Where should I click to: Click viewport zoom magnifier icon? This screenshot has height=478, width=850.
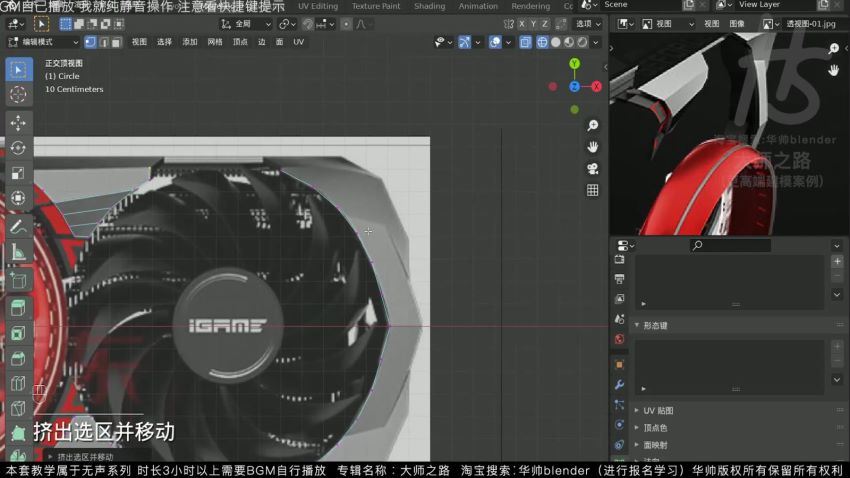coord(593,126)
